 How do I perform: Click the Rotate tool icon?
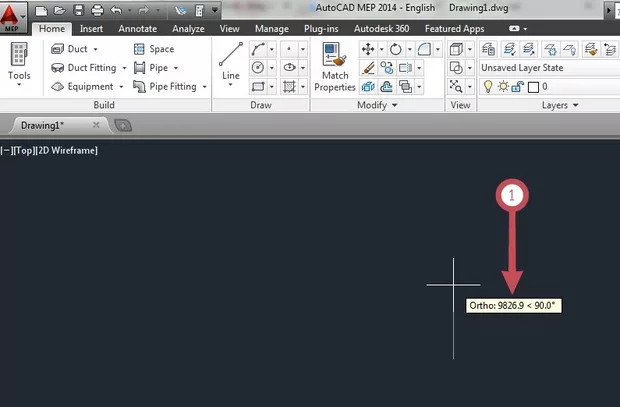pyautogui.click(x=396, y=49)
